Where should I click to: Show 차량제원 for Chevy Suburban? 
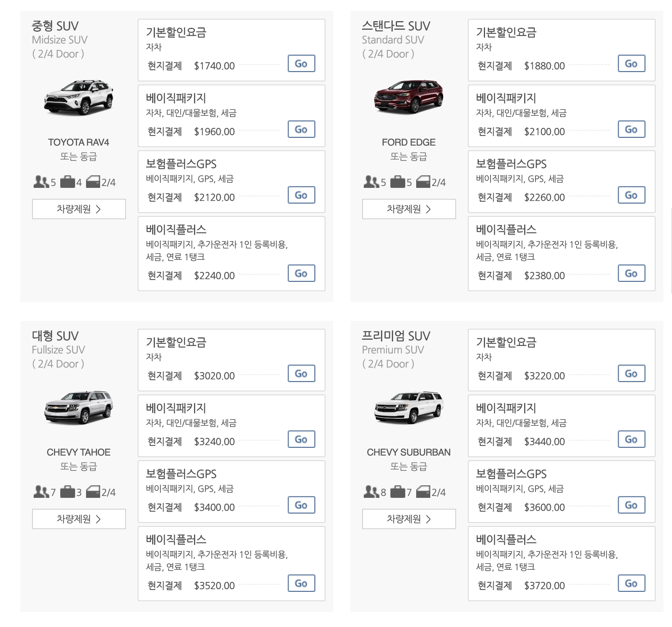409,519
